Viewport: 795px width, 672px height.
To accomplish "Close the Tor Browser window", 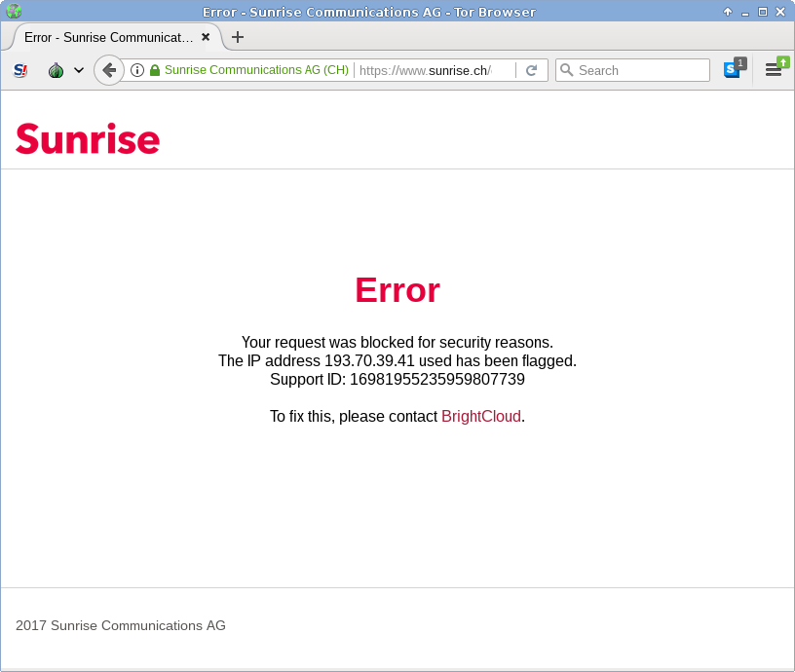I will coord(780,12).
